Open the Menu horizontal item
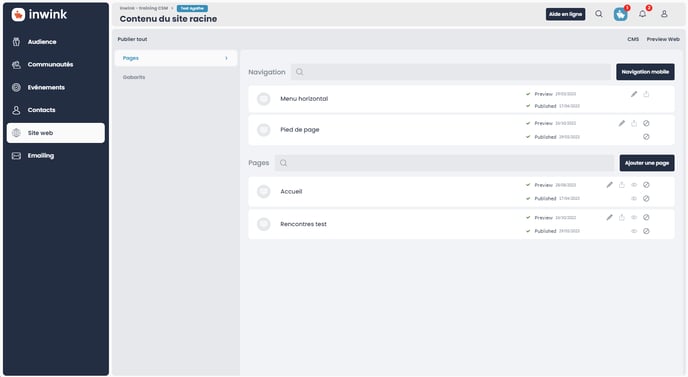The image size is (688, 377). pos(304,99)
